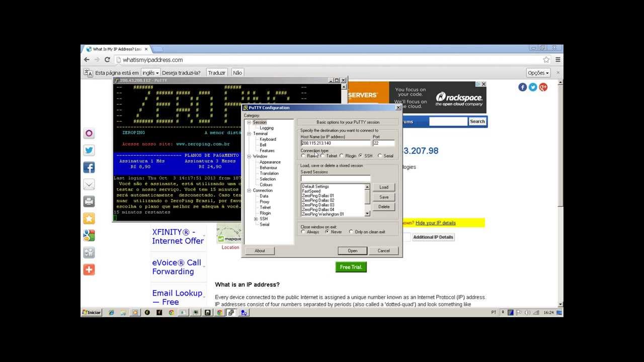
Task: Share page via Twitter sidebar icon
Action: pos(89,150)
